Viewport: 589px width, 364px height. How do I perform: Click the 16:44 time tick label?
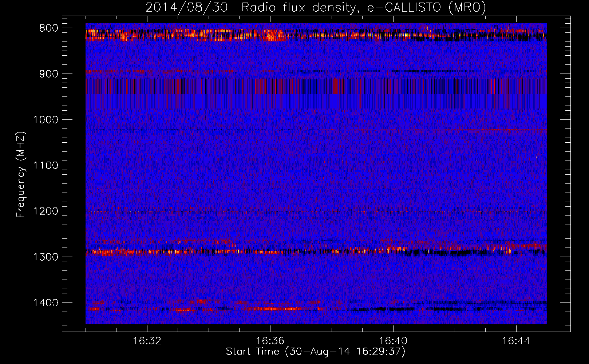(x=516, y=341)
